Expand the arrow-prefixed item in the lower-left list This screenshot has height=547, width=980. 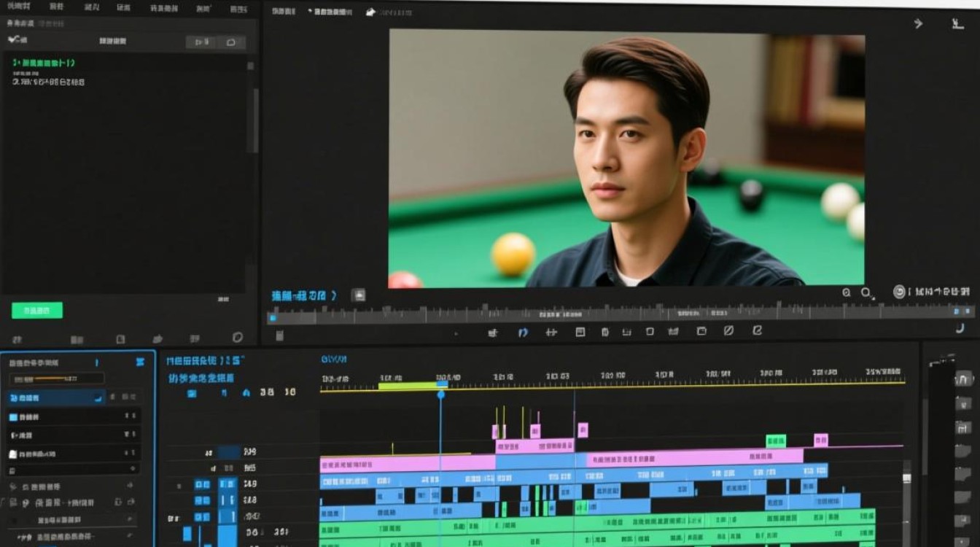73,435
